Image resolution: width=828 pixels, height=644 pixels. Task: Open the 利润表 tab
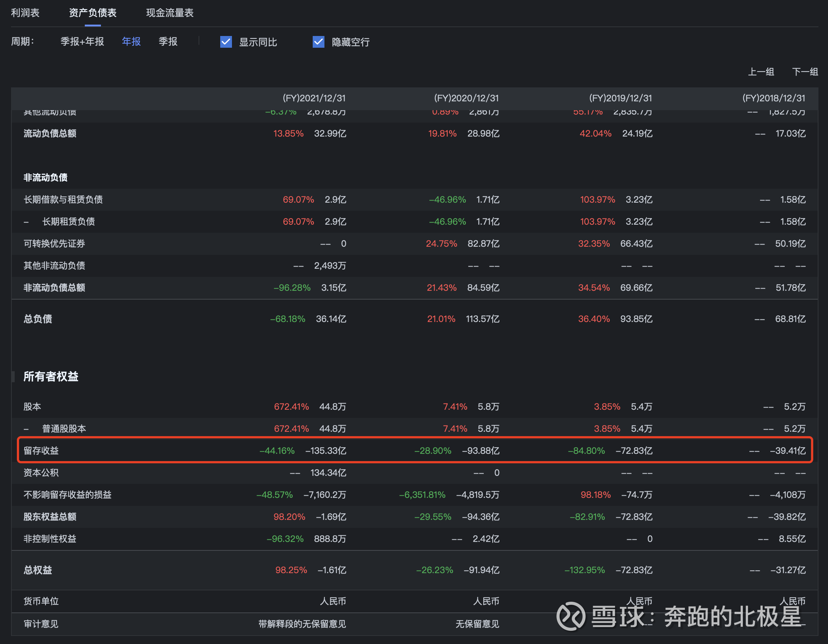pyautogui.click(x=25, y=13)
